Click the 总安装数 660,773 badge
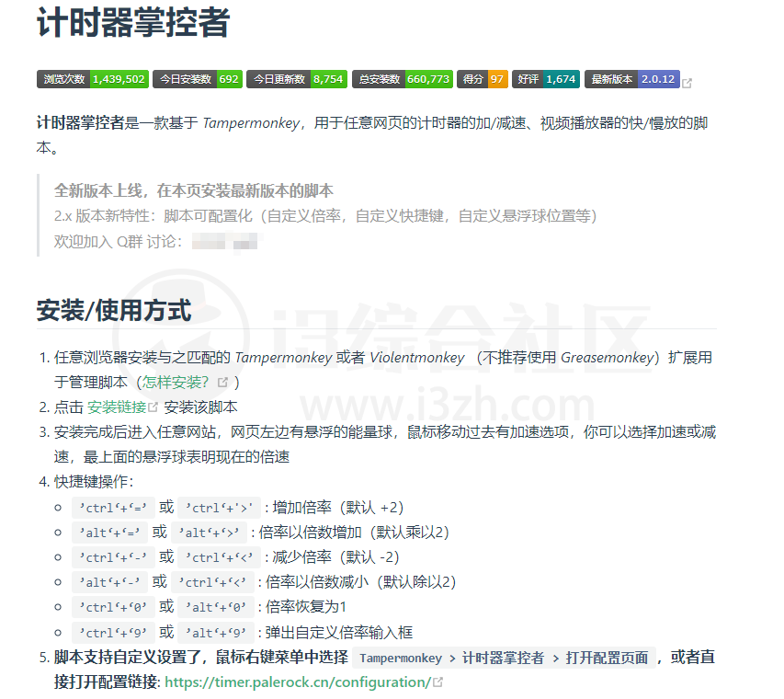784x699 pixels. [x=403, y=79]
